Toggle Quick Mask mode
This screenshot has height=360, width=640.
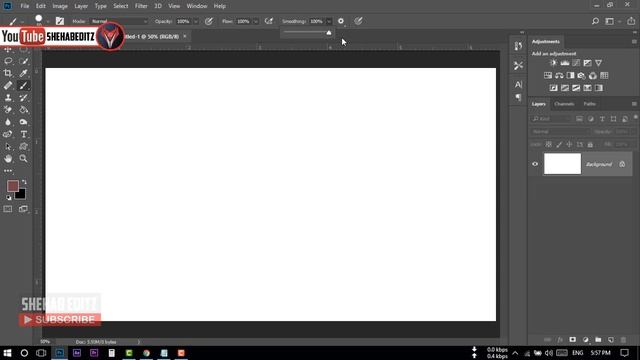click(8, 209)
